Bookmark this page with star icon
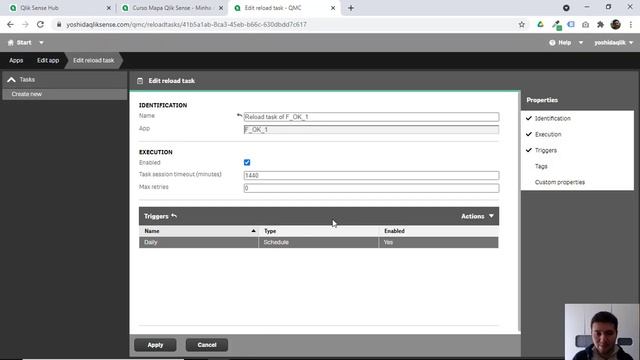The height and width of the screenshot is (360, 640). coord(522,24)
